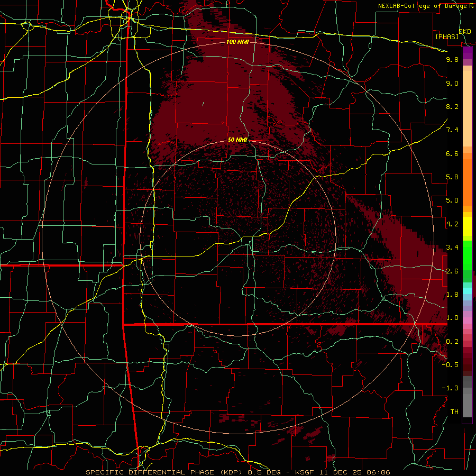Pick the yellow band of the color scale
The width and height of the screenshot is (476, 476).
coord(467,226)
